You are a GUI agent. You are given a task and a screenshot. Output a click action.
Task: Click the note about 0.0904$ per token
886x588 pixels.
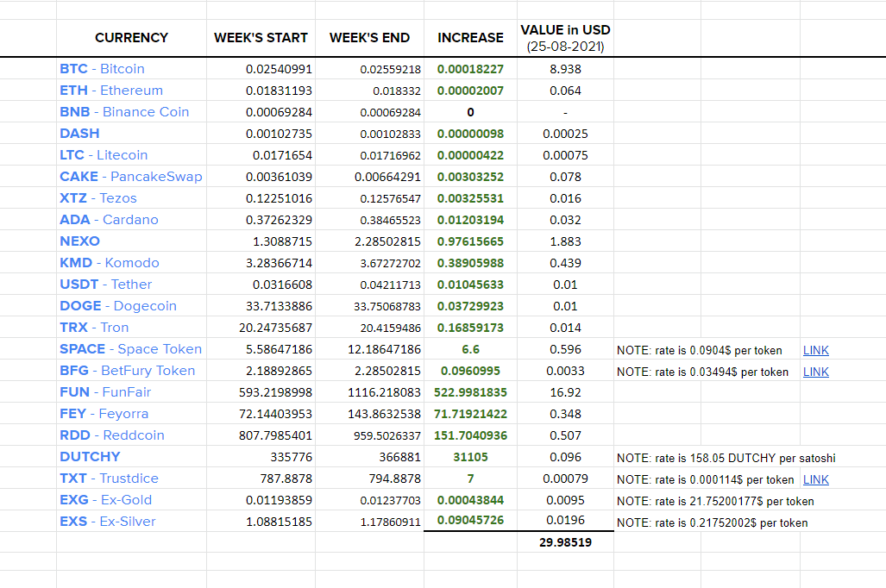[x=700, y=350]
